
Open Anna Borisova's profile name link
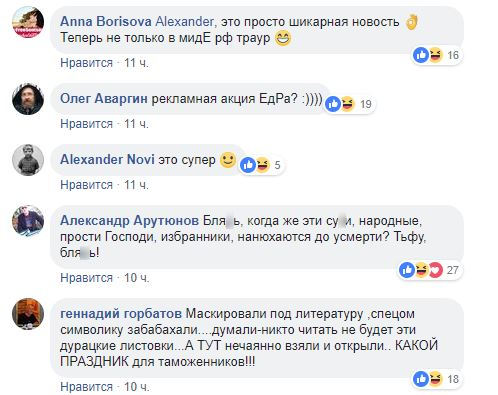pos(106,22)
